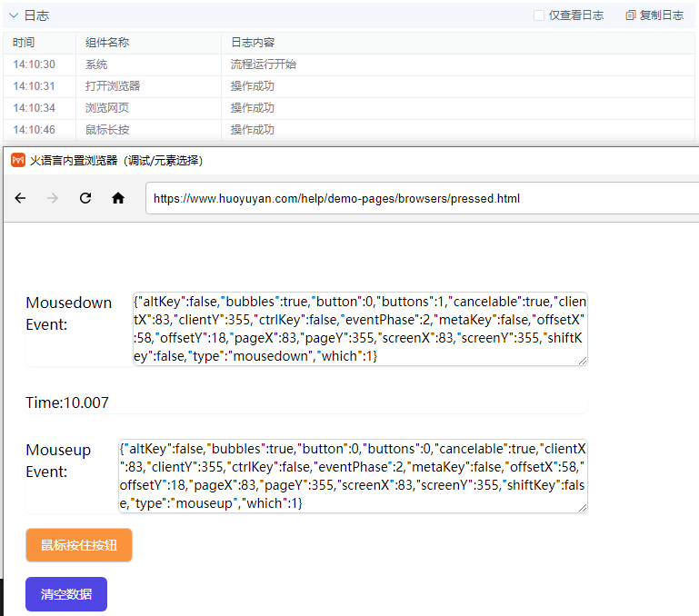Viewport: 699px width, 616px height.
Task: Click the 日志内容 column header
Action: [x=253, y=43]
